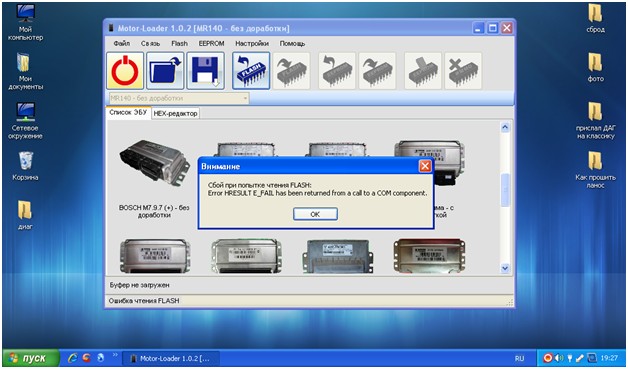Click the Motor-Loader taskbar button
Viewport: 628px width, 369px height.
[x=171, y=358]
